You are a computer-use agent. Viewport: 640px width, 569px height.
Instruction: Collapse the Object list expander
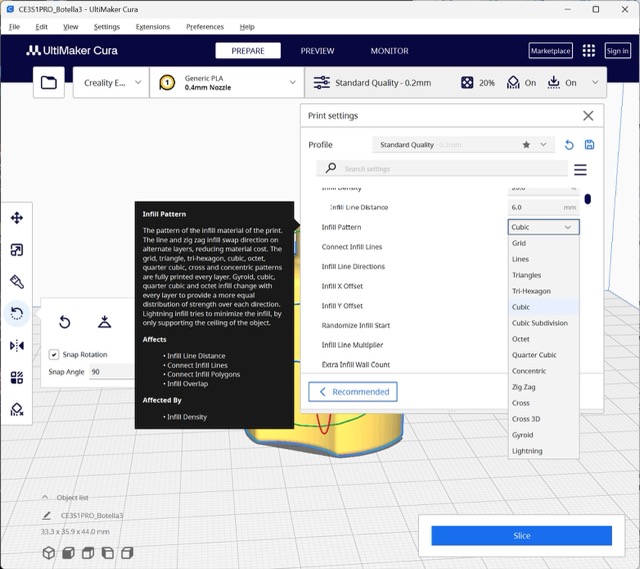pyautogui.click(x=45, y=497)
